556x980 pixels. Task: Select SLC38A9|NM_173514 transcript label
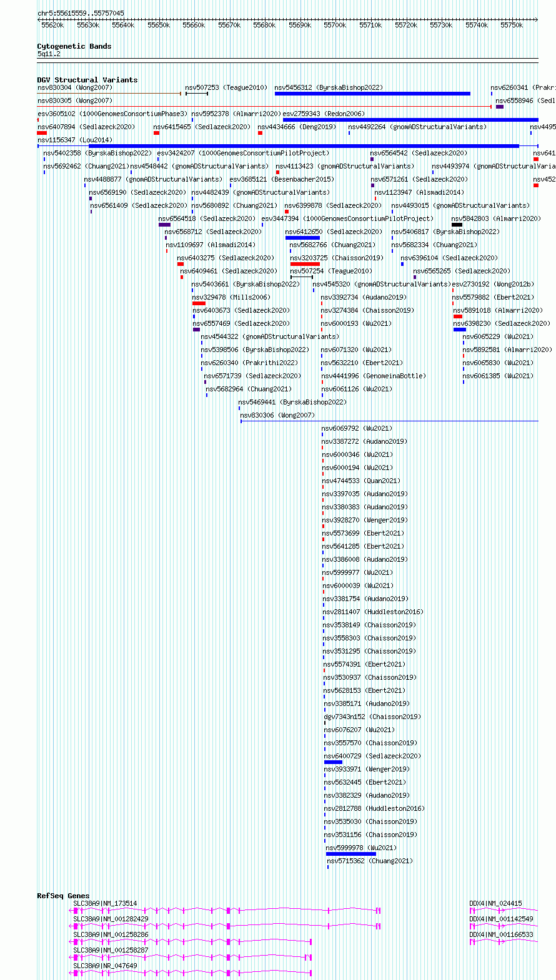click(x=105, y=903)
